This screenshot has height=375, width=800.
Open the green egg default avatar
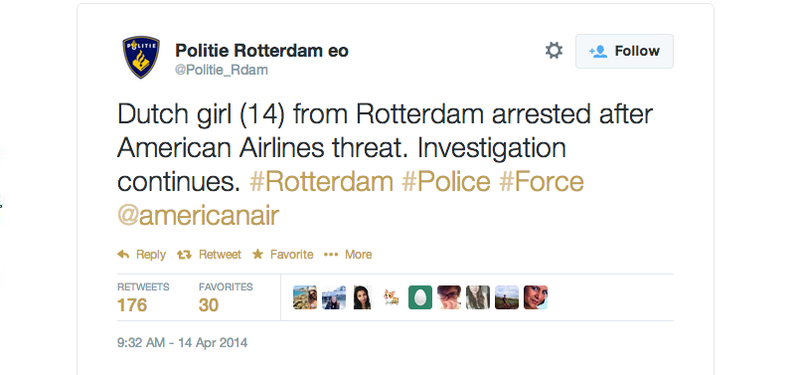(420, 297)
